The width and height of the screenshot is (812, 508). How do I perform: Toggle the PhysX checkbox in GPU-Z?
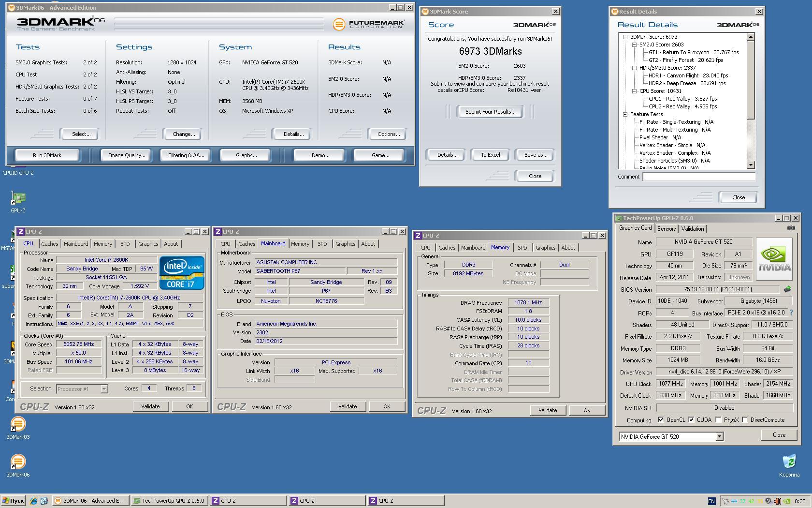[718, 420]
